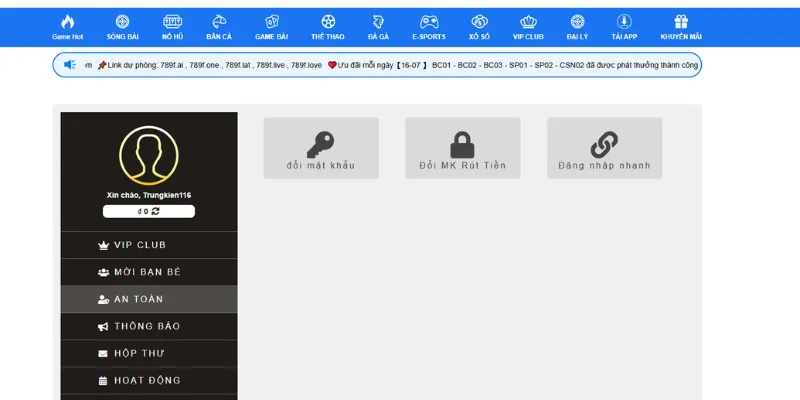Open the Nổ Hũ slot machine icon
This screenshot has width=800, height=400.
pyautogui.click(x=172, y=22)
